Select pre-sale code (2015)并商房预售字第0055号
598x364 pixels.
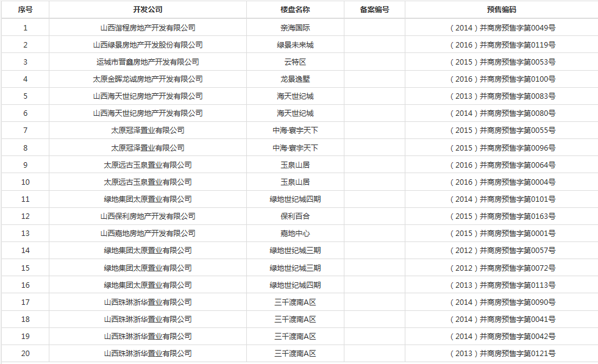coord(502,130)
